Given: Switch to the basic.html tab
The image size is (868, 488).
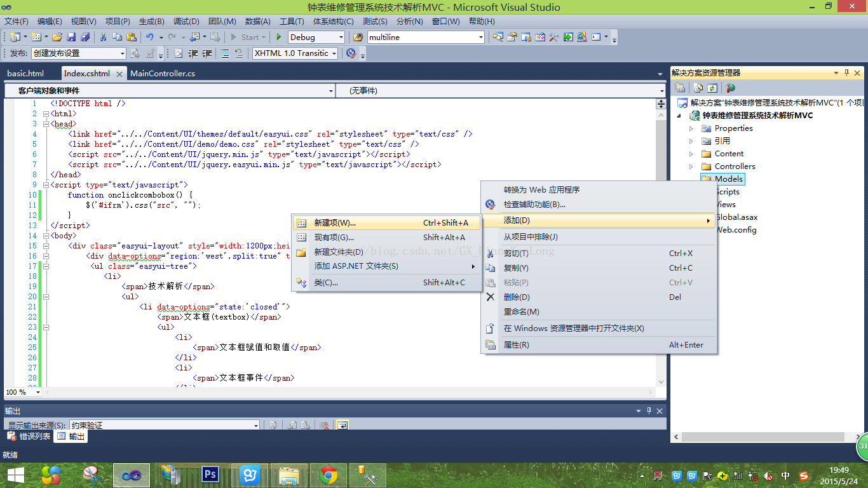Looking at the screenshot, I should pyautogui.click(x=25, y=74).
